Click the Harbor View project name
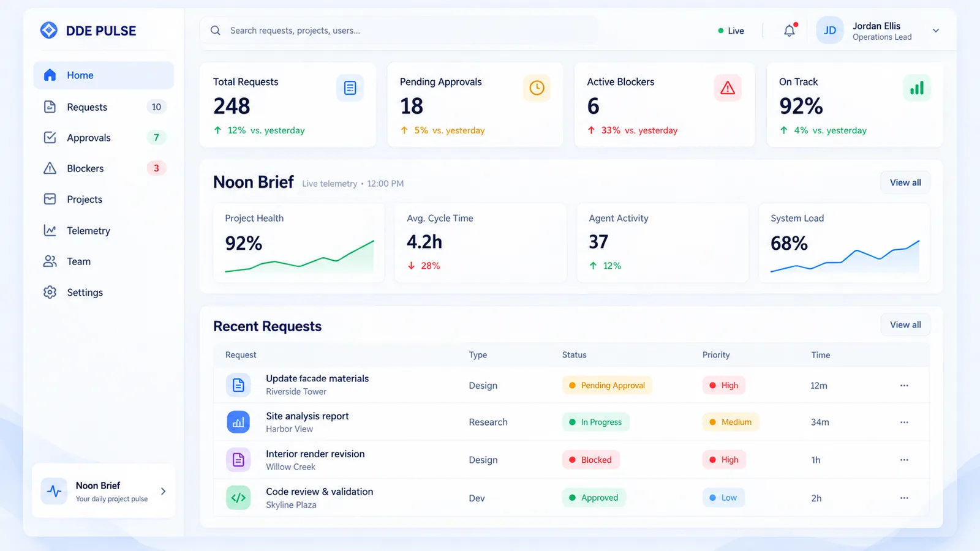Image resolution: width=980 pixels, height=551 pixels. 289,429
